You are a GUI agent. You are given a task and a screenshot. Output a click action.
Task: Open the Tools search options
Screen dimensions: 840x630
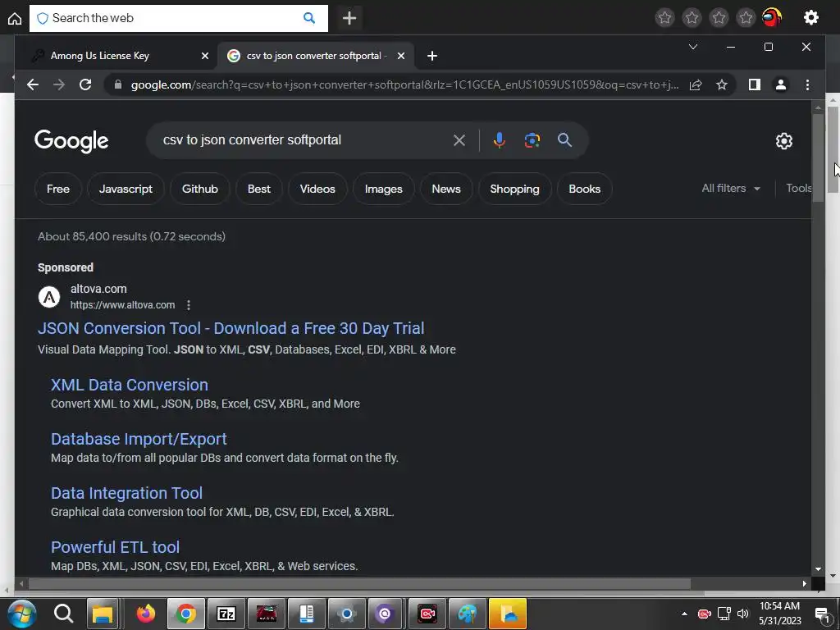click(x=799, y=188)
